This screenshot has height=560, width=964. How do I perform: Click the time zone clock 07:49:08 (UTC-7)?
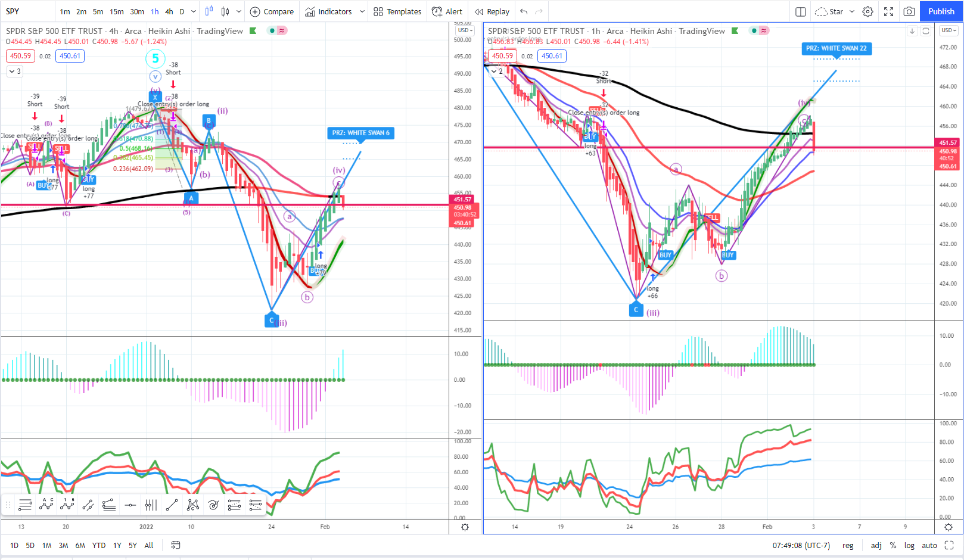pos(801,545)
